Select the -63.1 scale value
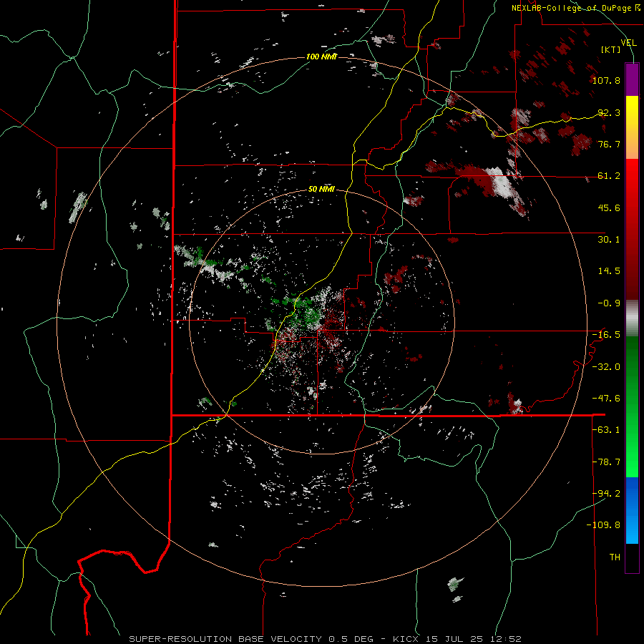This screenshot has height=644, width=644. pos(606,430)
